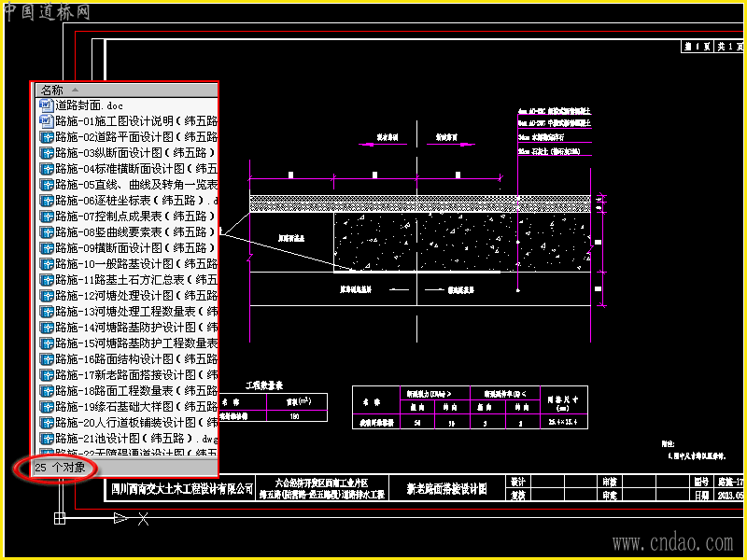Click the icon for 路施-16路面结构设计图
Screen dimensions: 747x560
click(x=46, y=359)
